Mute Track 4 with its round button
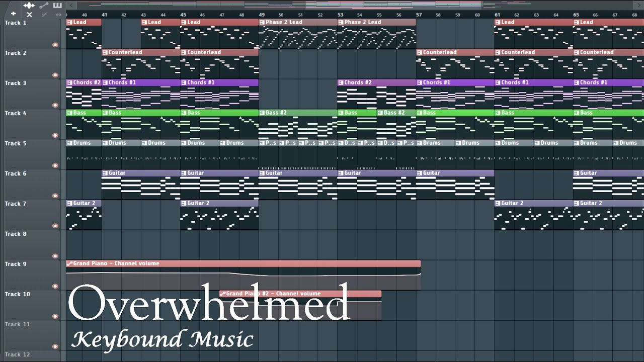The width and height of the screenshot is (644, 362). tap(55, 135)
